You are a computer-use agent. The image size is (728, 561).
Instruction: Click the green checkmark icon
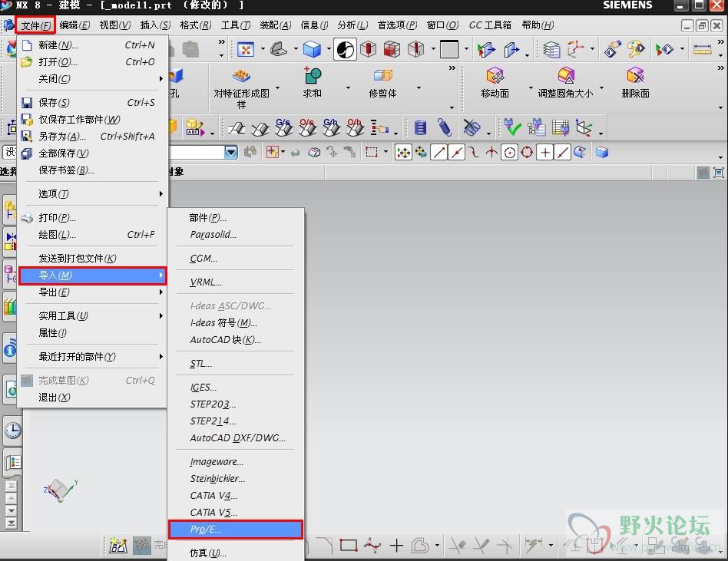(512, 127)
